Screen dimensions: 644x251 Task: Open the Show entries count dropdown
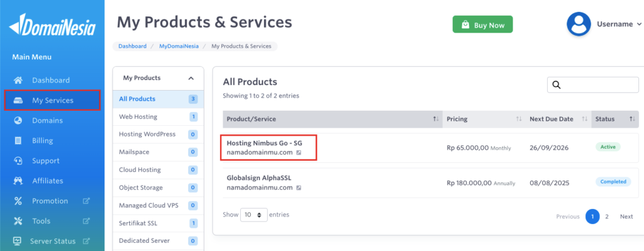254,215
